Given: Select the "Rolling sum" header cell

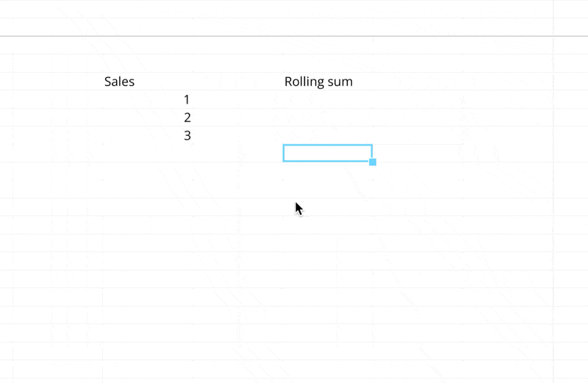Looking at the screenshot, I should (327, 82).
